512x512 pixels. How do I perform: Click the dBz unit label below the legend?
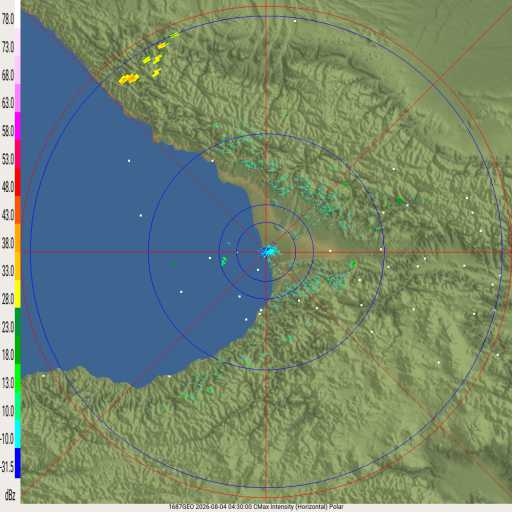[10, 495]
